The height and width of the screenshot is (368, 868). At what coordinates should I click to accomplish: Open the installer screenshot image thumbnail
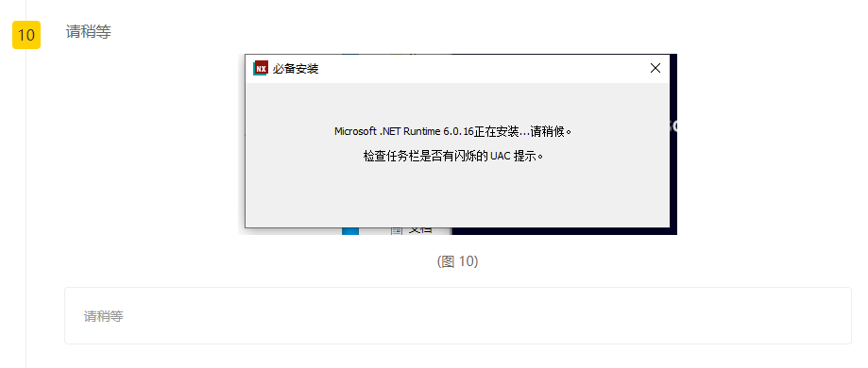(457, 143)
